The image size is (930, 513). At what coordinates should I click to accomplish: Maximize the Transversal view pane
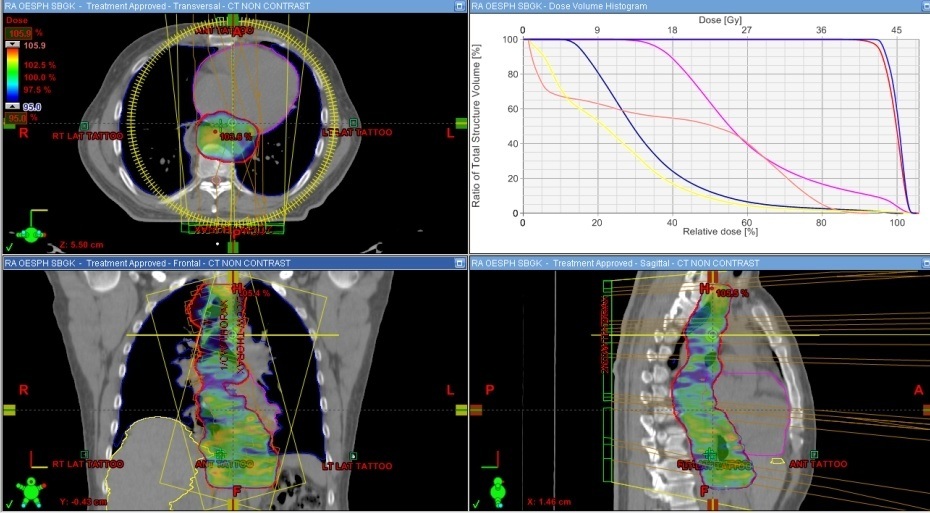coord(458,6)
